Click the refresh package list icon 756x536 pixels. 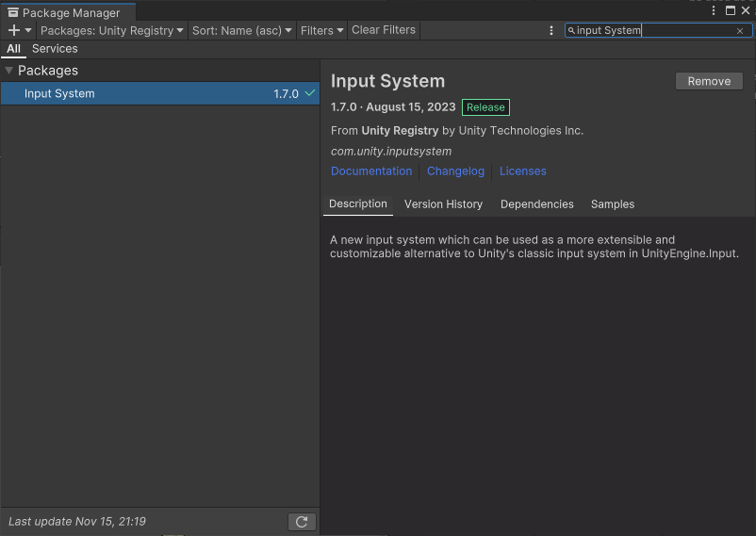pos(302,522)
